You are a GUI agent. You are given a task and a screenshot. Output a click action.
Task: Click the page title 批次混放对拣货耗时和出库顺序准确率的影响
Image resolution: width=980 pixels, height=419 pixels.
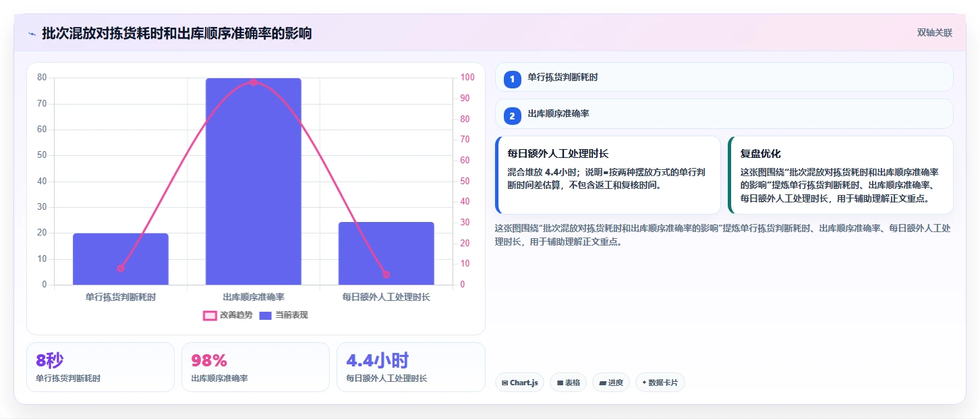(x=177, y=34)
